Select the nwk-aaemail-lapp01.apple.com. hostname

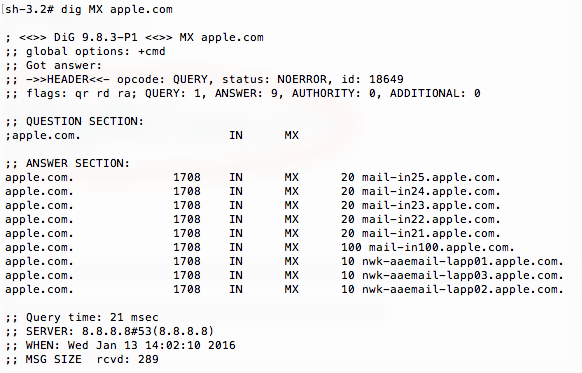click(x=462, y=262)
